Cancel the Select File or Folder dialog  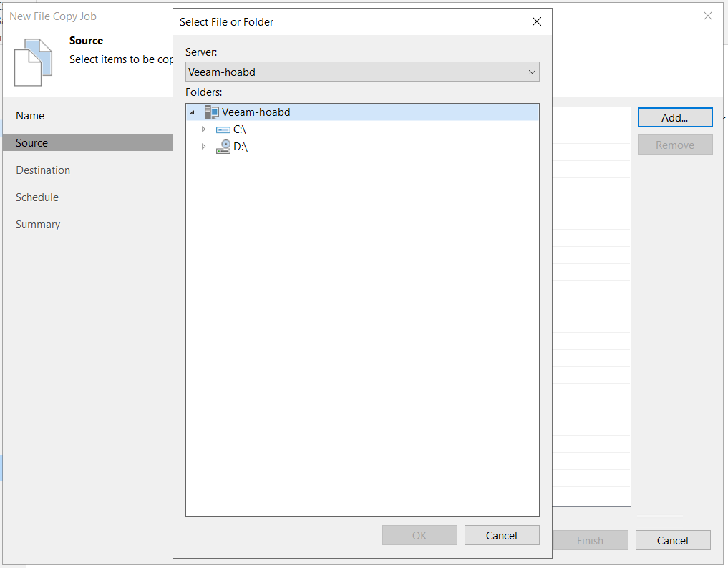point(502,534)
